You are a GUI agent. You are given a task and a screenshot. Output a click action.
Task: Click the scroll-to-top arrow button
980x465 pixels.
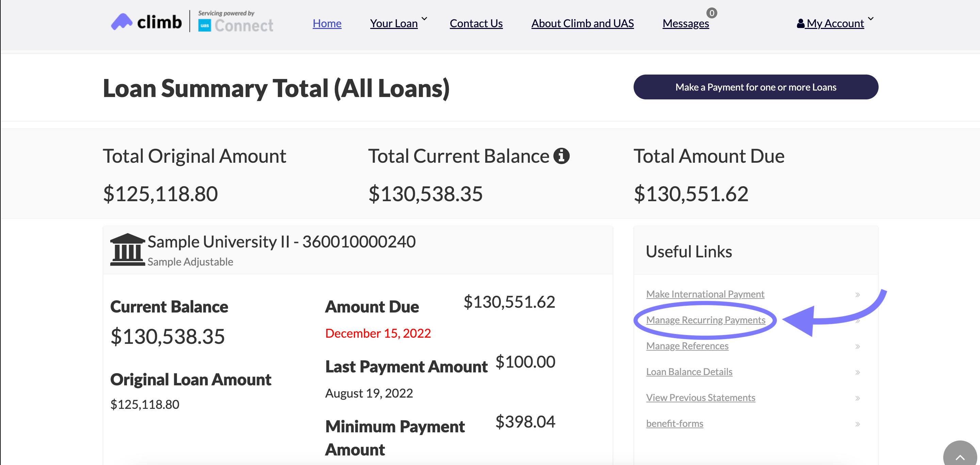[960, 456]
